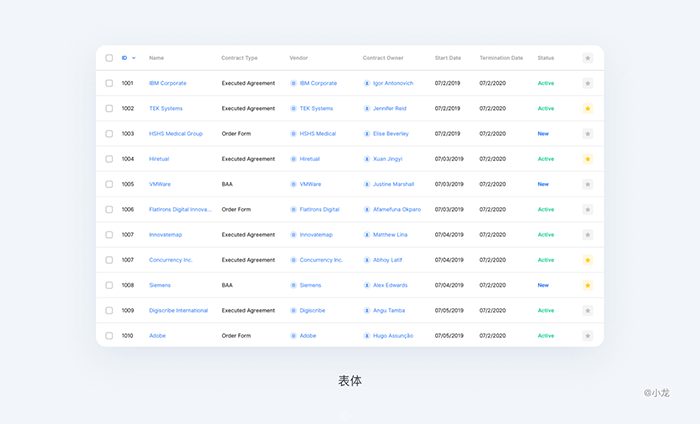Viewport: 700px width, 424px height.
Task: Sort by the Vendor column header
Action: pos(299,58)
